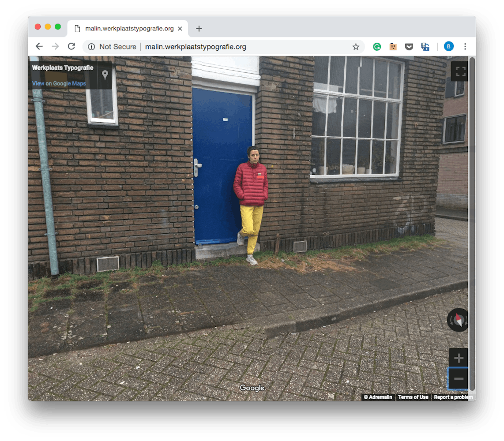Reload the current page
The width and height of the screenshot is (504, 441).
[71, 47]
